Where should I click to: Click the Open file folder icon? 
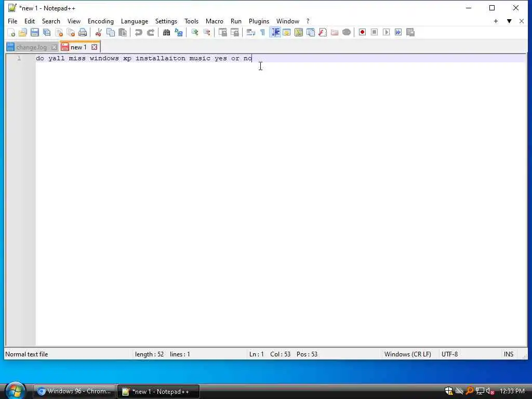pos(23,32)
